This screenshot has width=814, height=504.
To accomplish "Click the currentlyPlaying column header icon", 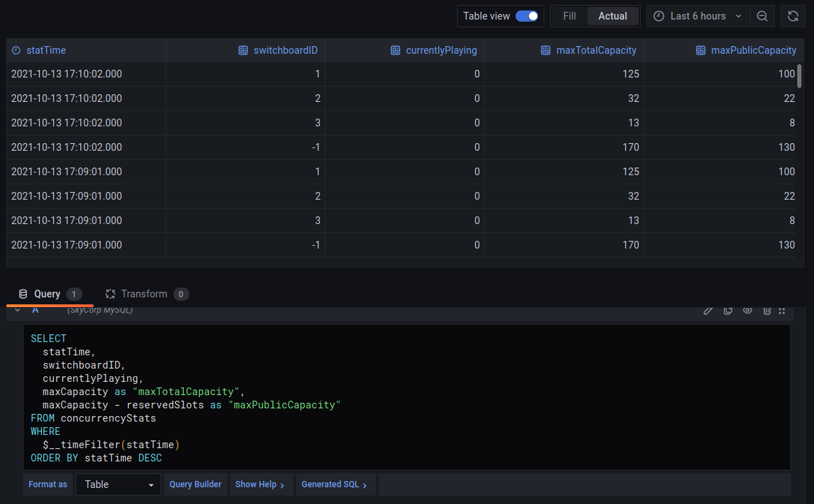I will (x=395, y=50).
